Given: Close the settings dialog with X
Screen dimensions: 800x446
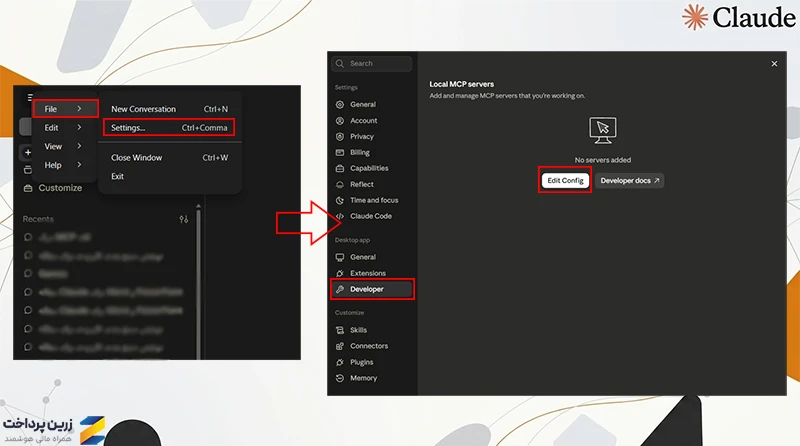Looking at the screenshot, I should pyautogui.click(x=774, y=64).
